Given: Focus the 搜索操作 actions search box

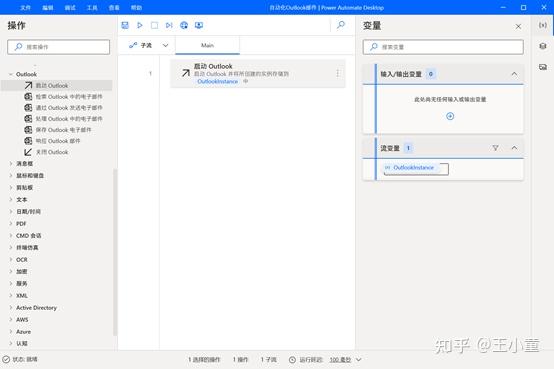Looking at the screenshot, I should 59,47.
